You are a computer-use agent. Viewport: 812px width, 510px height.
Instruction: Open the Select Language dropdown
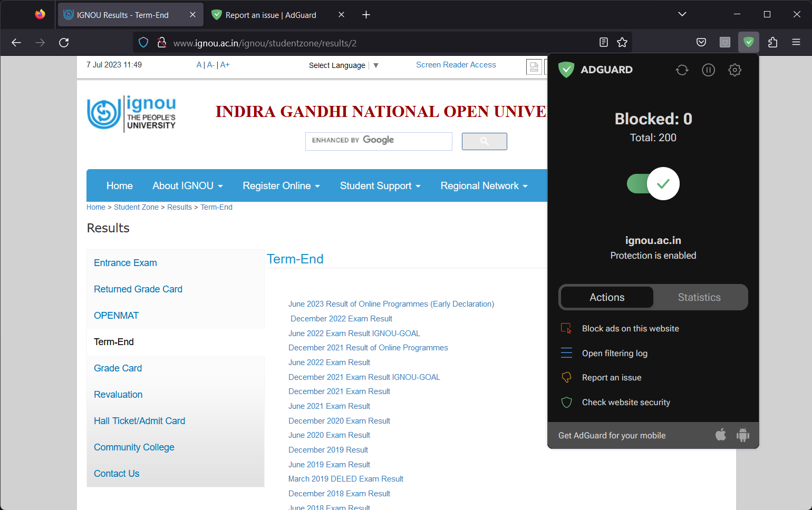pos(343,65)
